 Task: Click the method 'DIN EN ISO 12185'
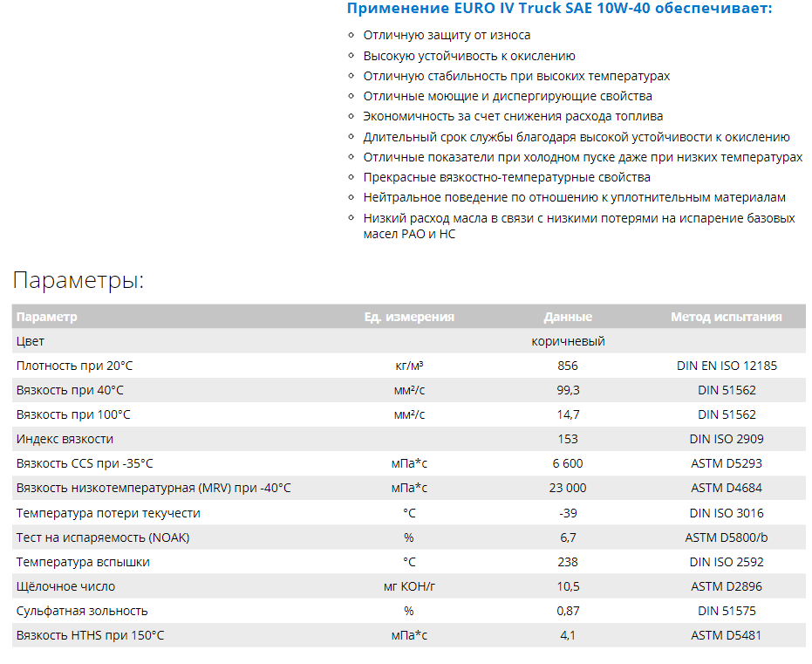coord(727,366)
